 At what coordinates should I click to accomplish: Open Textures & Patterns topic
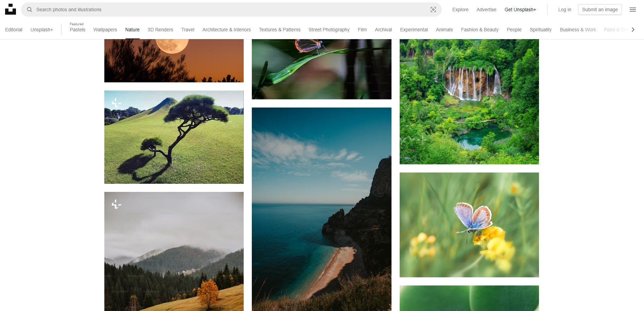(280, 30)
